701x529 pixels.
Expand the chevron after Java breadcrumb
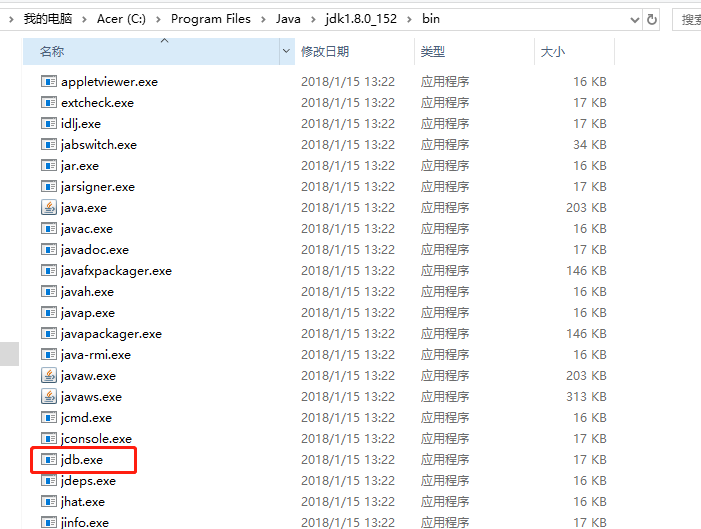pos(313,19)
